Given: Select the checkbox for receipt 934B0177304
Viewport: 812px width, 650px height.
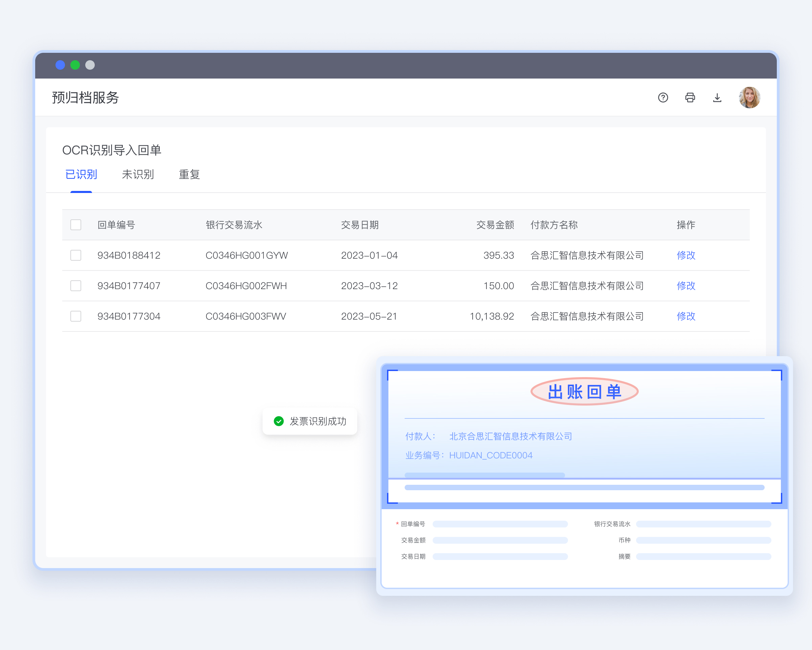Looking at the screenshot, I should tap(76, 316).
